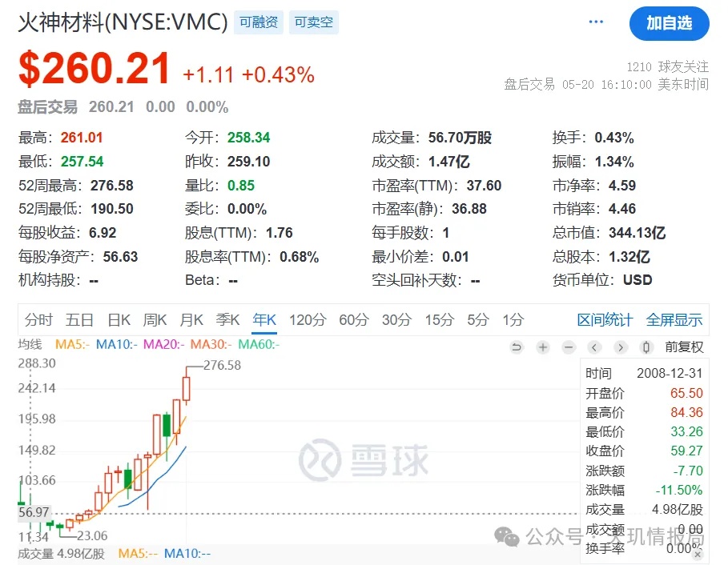Click the 最低 value 257.54
This screenshot has height=565, width=728.
point(82,162)
